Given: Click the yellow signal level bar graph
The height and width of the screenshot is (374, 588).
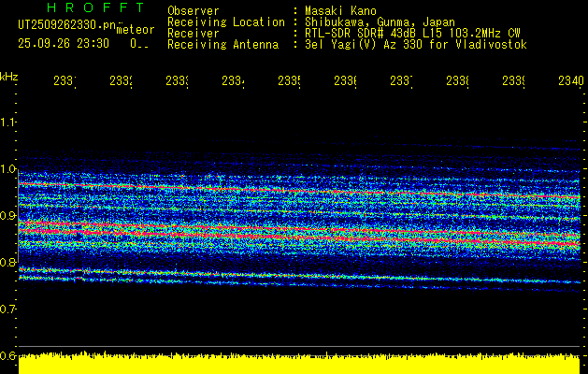Looking at the screenshot, I should pyautogui.click(x=299, y=363).
